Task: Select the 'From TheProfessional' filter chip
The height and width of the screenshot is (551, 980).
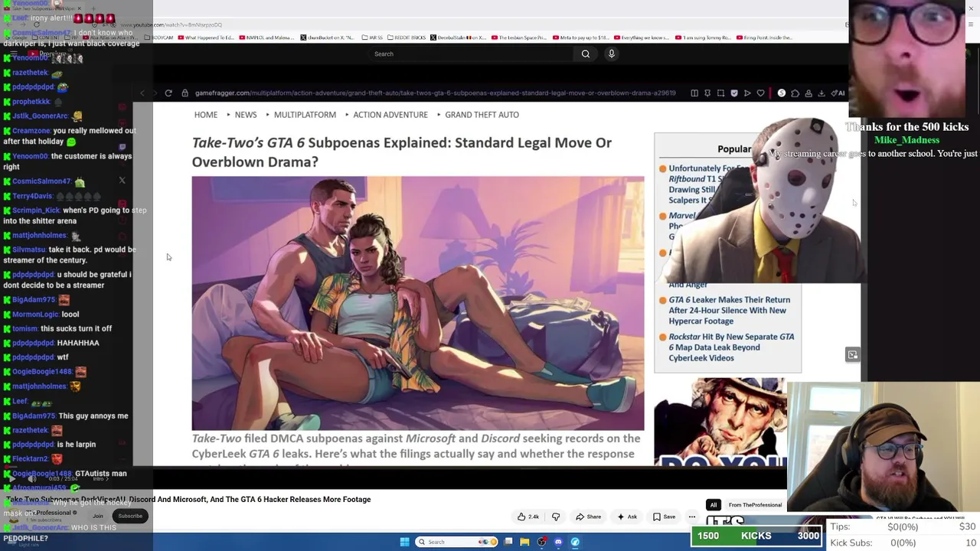Action: [755, 505]
